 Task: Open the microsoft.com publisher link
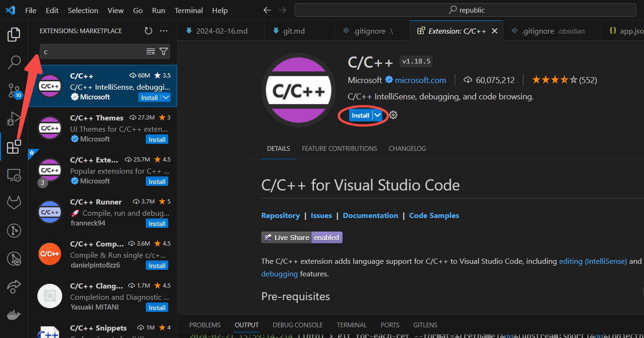coord(420,80)
